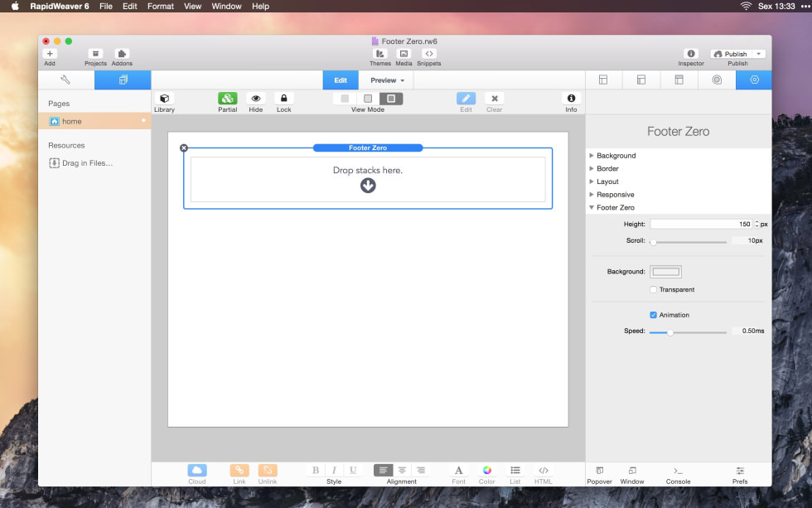The image size is (812, 508).
Task: Select the first light View Mode button
Action: point(345,99)
